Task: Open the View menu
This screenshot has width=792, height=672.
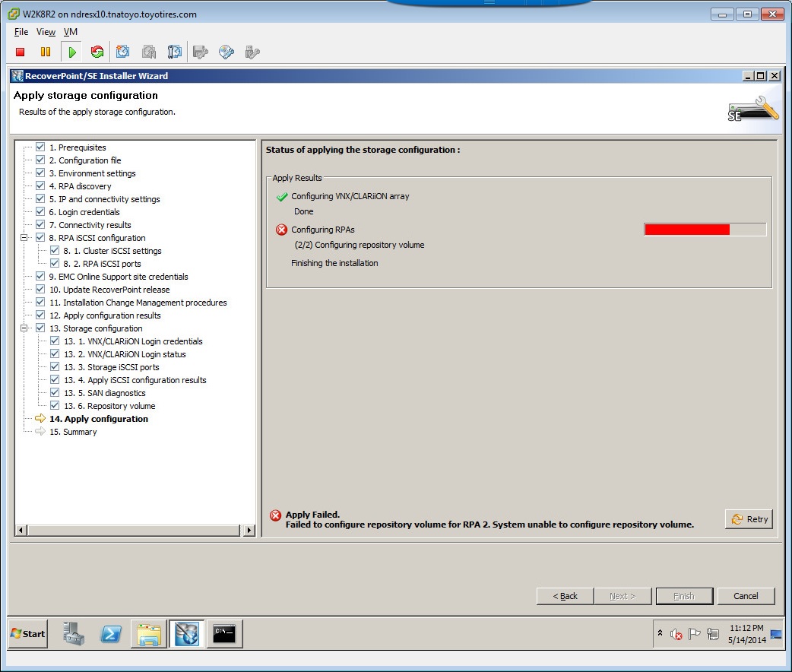Action: coord(46,32)
